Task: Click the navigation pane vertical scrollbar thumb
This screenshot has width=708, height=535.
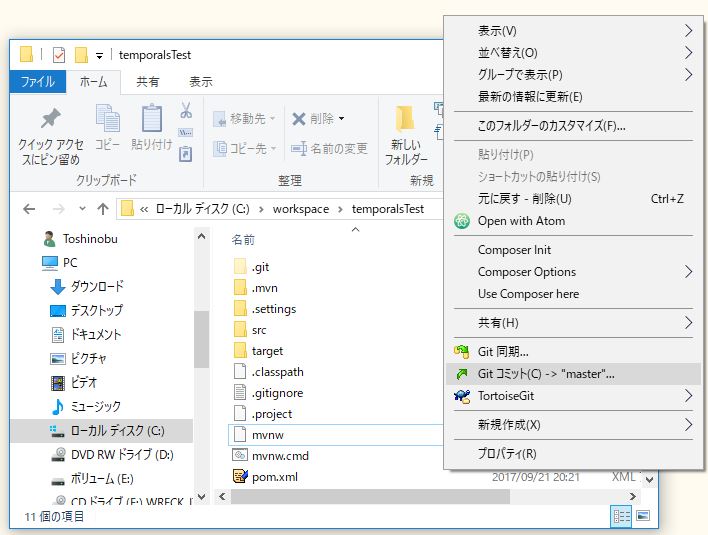Action: (201, 339)
